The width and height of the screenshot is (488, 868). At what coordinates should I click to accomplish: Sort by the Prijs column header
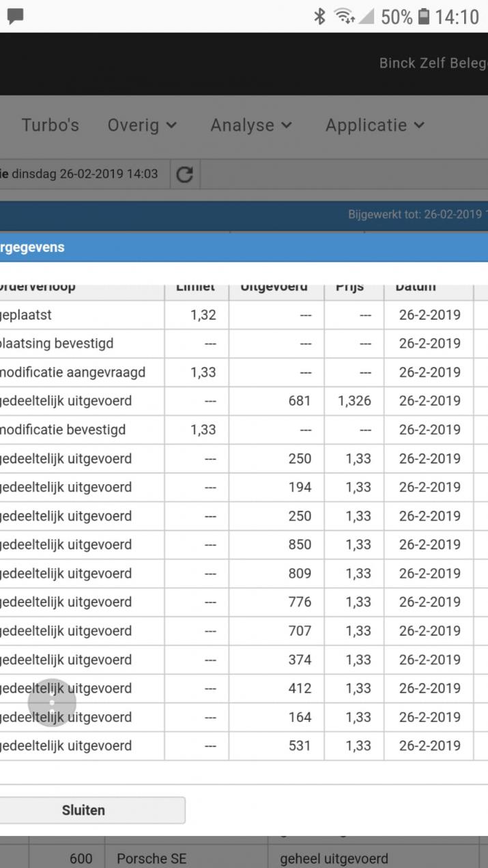click(x=354, y=286)
